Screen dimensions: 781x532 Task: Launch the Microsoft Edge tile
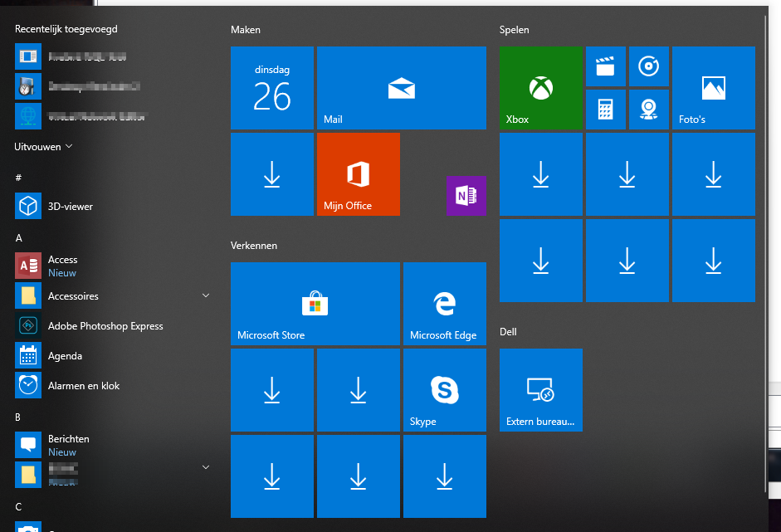pos(445,304)
